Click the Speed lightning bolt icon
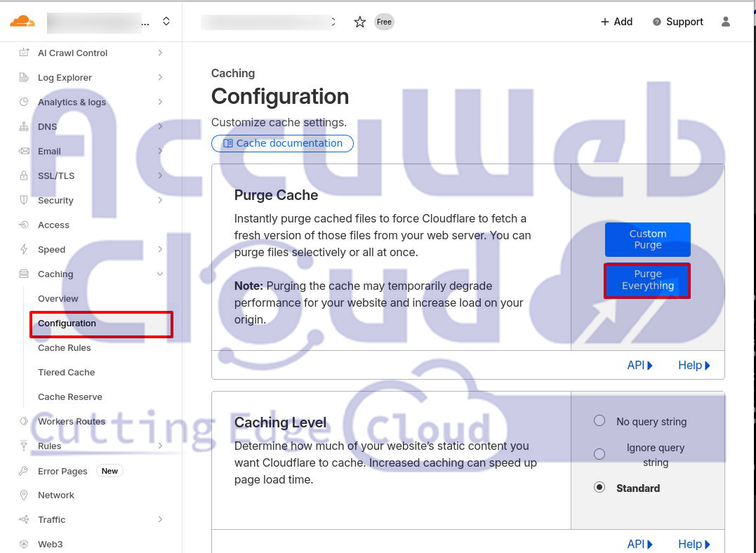 (x=24, y=250)
